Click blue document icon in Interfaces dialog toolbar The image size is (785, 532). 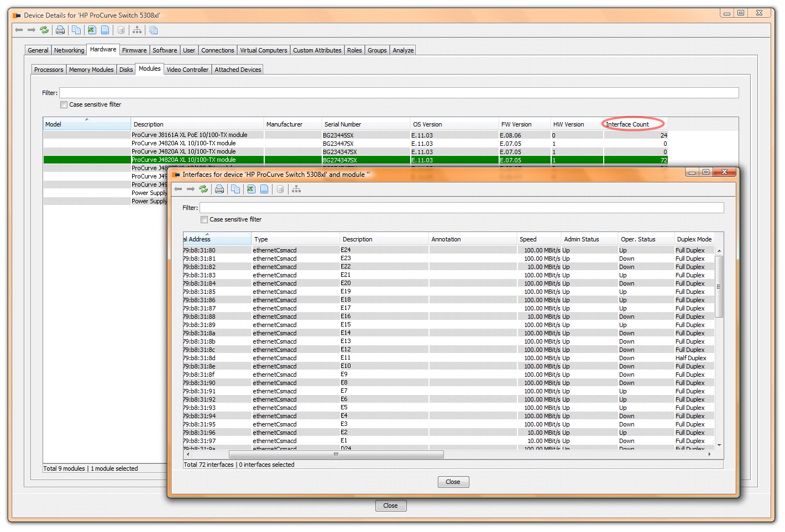pos(264,189)
